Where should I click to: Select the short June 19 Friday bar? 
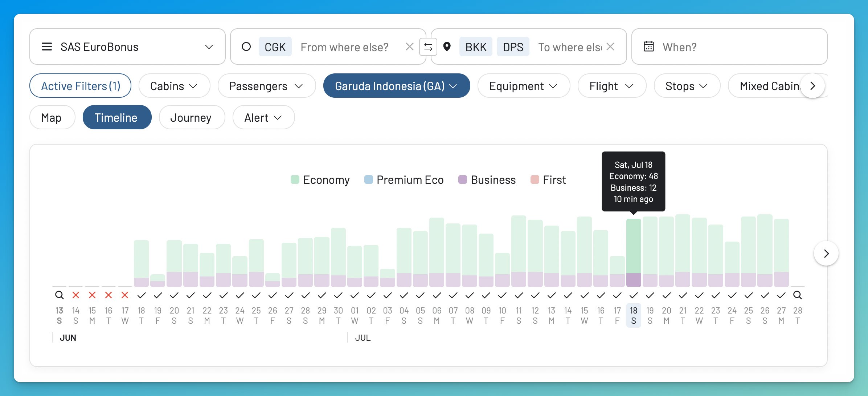pyautogui.click(x=157, y=280)
